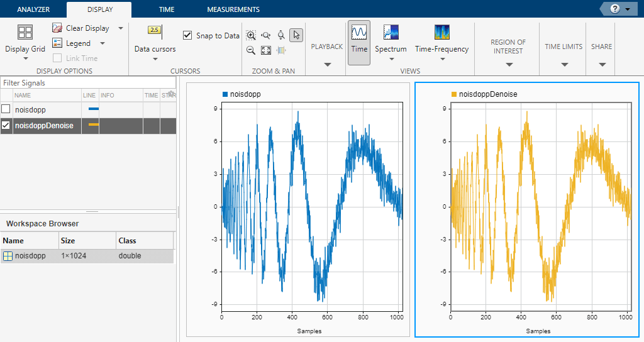The height and width of the screenshot is (342, 644).
Task: Open the Help question mark icon
Action: pos(614,9)
